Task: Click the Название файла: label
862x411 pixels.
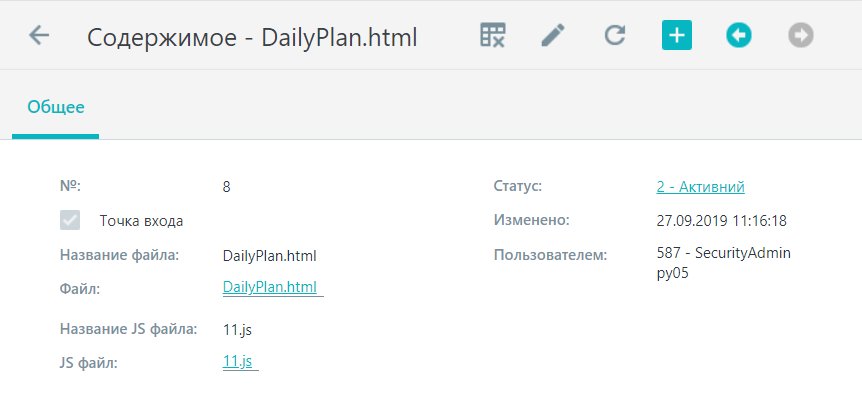Action: point(120,255)
